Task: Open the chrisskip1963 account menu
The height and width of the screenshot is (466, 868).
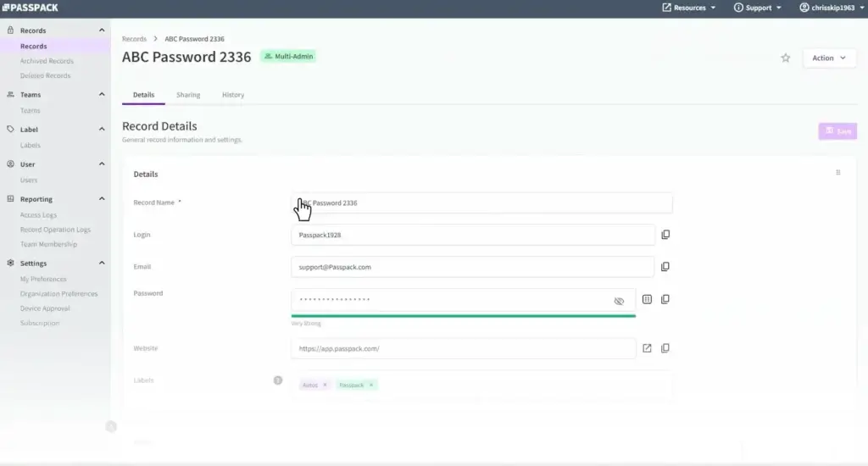Action: 832,8
